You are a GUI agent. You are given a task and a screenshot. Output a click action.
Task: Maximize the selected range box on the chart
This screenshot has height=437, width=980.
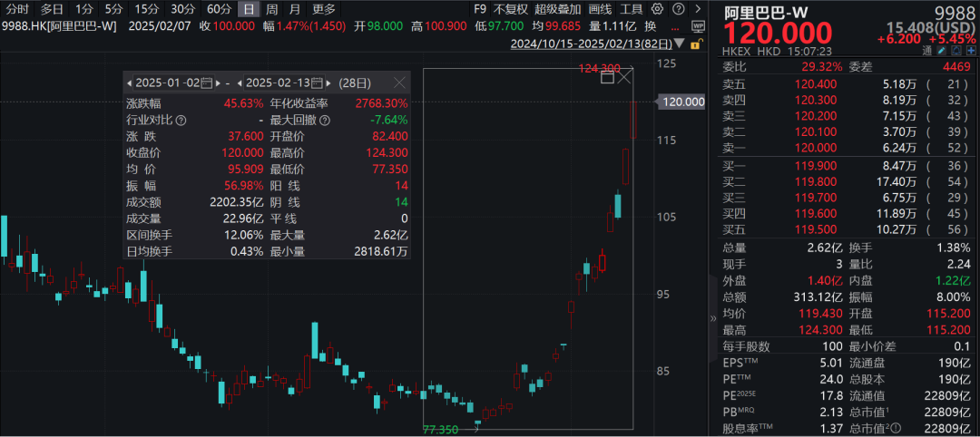(x=607, y=77)
